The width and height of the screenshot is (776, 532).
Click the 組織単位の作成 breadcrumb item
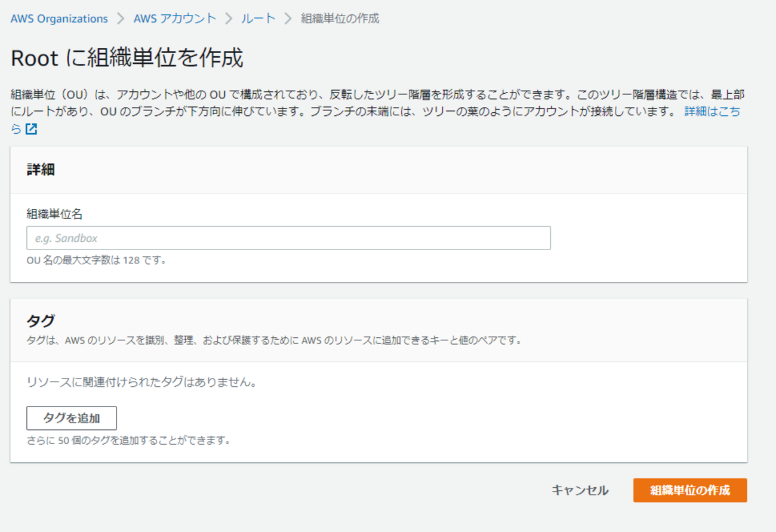[340, 19]
